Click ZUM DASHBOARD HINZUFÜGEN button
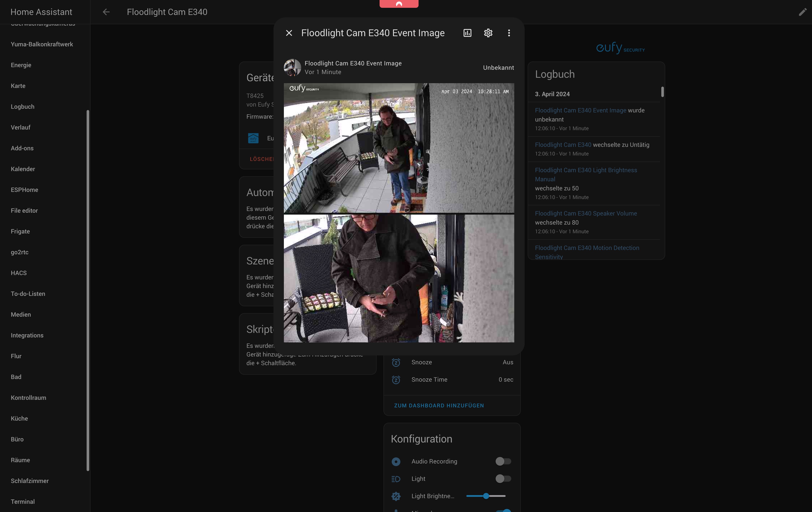812x512 pixels. [x=439, y=405]
